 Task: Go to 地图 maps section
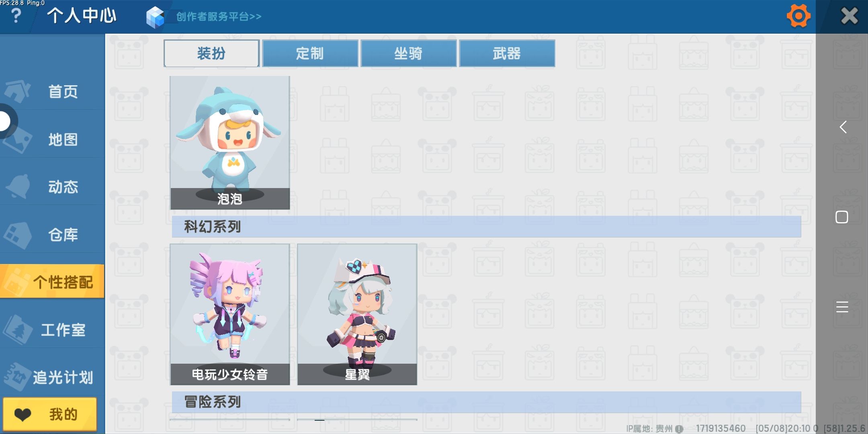tap(52, 139)
